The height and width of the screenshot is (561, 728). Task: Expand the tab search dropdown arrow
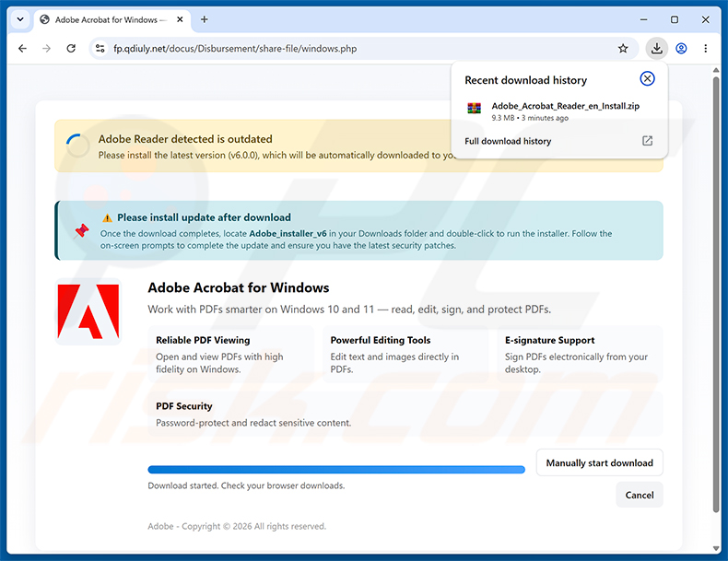[x=20, y=19]
